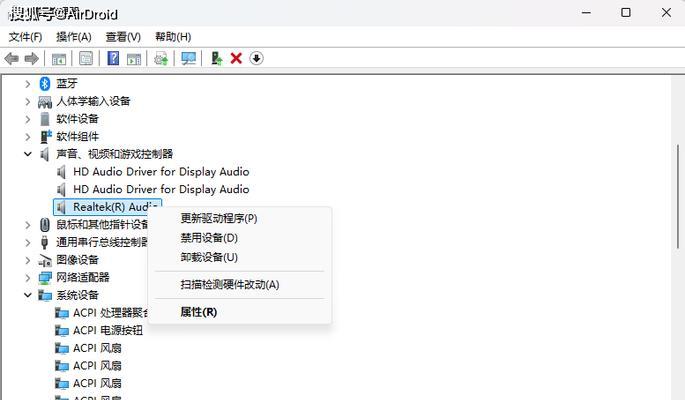Choose 禁用设备(D) in the context menu
The height and width of the screenshot is (400, 685).
239,238
